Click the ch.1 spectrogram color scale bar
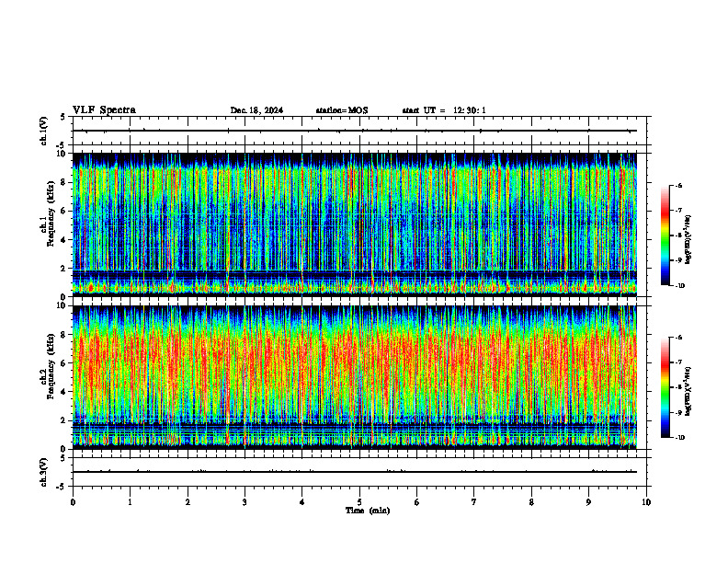 (665, 236)
